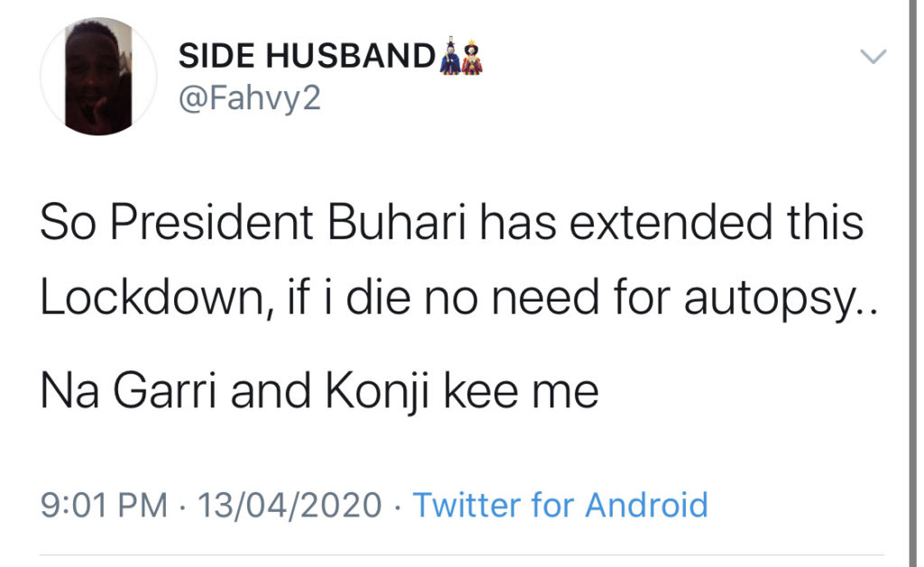Open the Twitter for Android source link
This screenshot has height=567, width=924.
tap(559, 505)
